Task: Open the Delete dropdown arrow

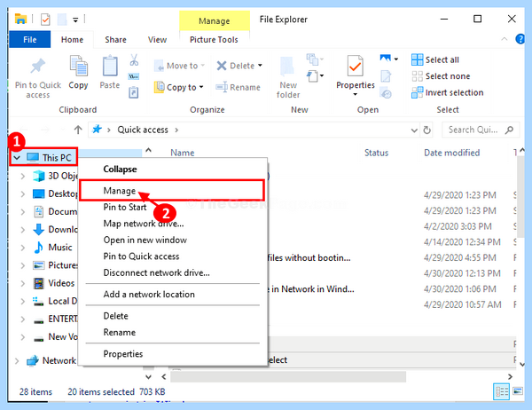Action: pos(260,65)
